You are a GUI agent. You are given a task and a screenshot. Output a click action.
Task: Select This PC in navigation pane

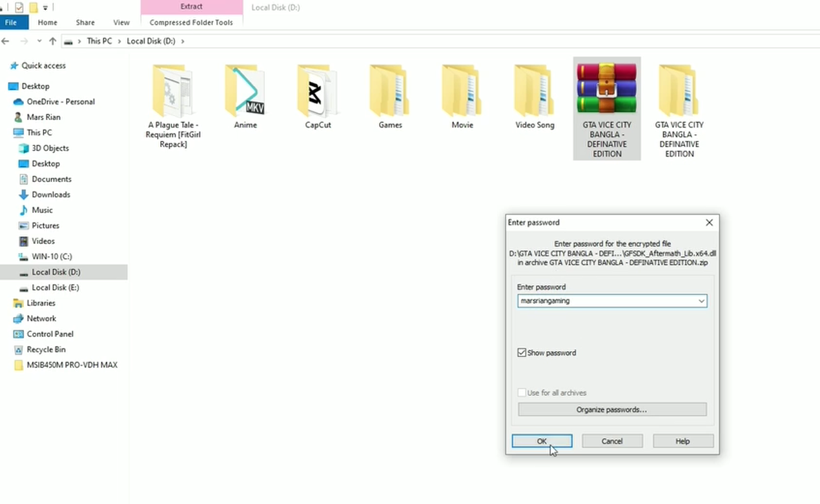pyautogui.click(x=39, y=133)
